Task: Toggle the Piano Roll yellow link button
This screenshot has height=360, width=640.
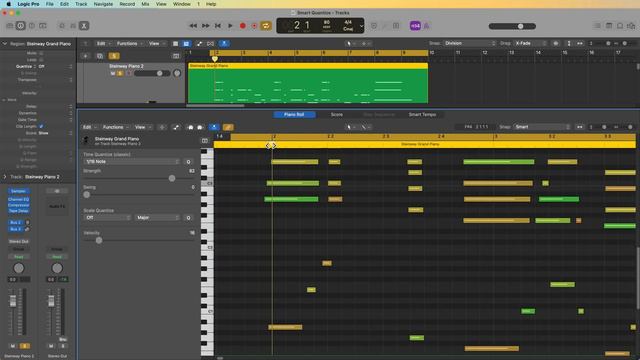Action: point(228,127)
